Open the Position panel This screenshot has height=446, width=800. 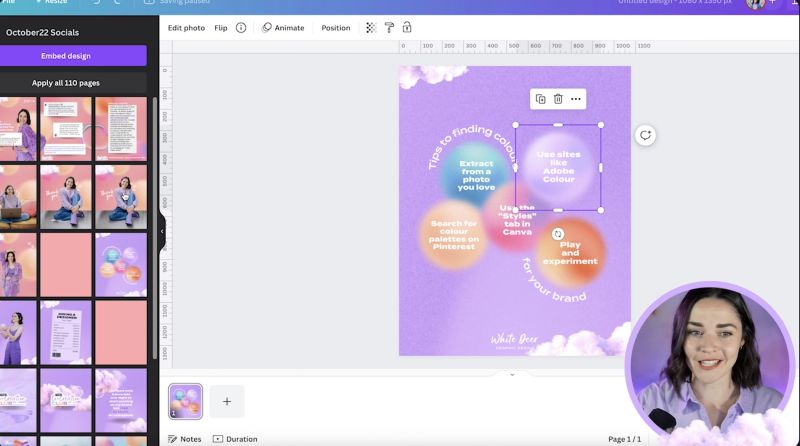point(336,28)
